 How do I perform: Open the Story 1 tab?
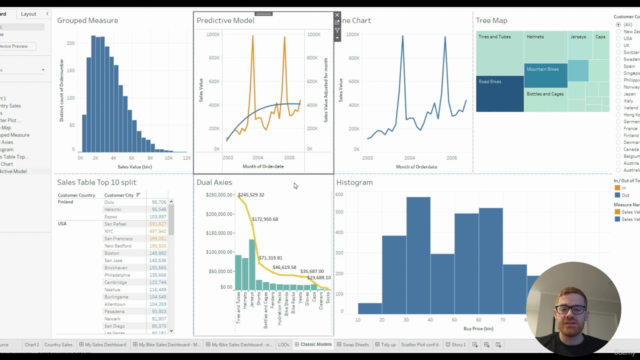pyautogui.click(x=456, y=345)
